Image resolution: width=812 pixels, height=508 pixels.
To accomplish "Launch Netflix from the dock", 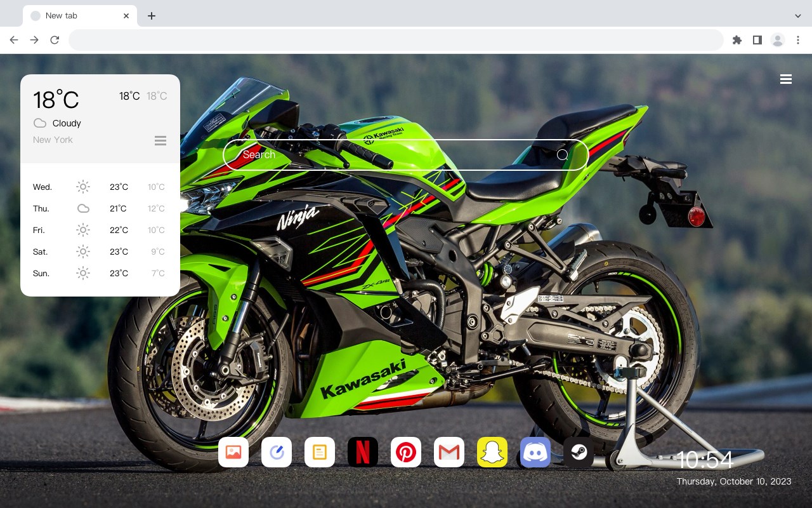I will [363, 452].
